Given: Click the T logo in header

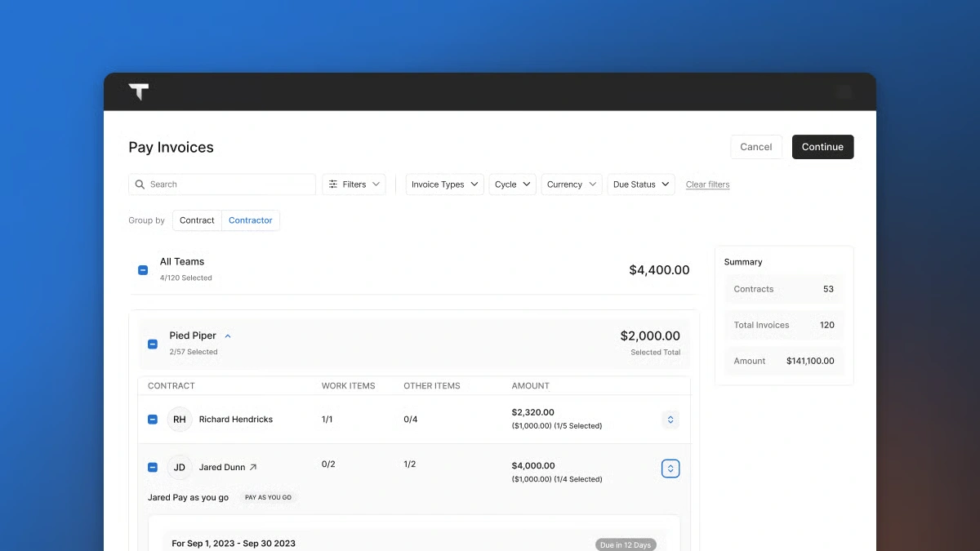Looking at the screenshot, I should pyautogui.click(x=139, y=91).
